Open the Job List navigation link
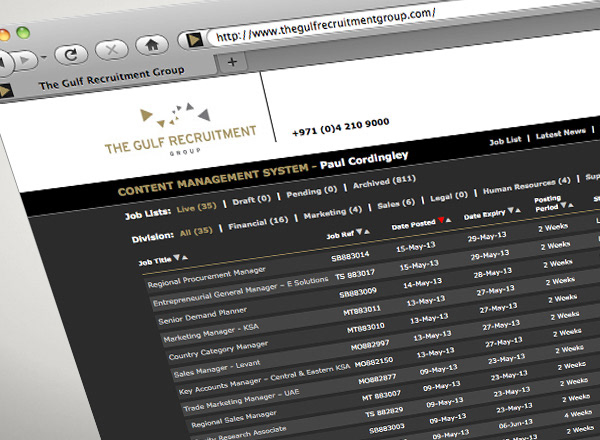This screenshot has height=440, width=600. pos(505,140)
